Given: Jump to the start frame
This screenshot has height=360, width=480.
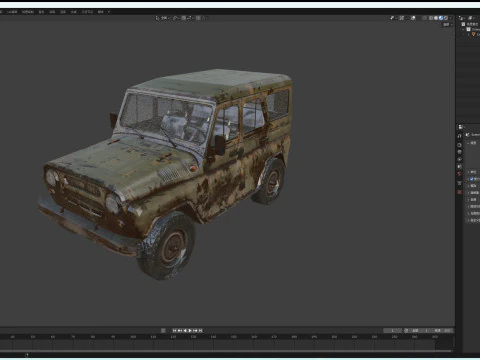Looking at the screenshot, I should point(174,331).
